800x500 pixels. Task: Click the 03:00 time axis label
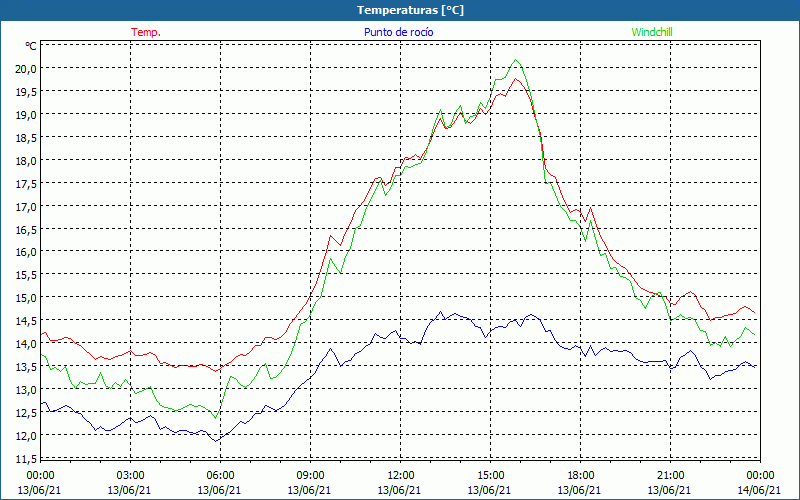click(x=131, y=476)
